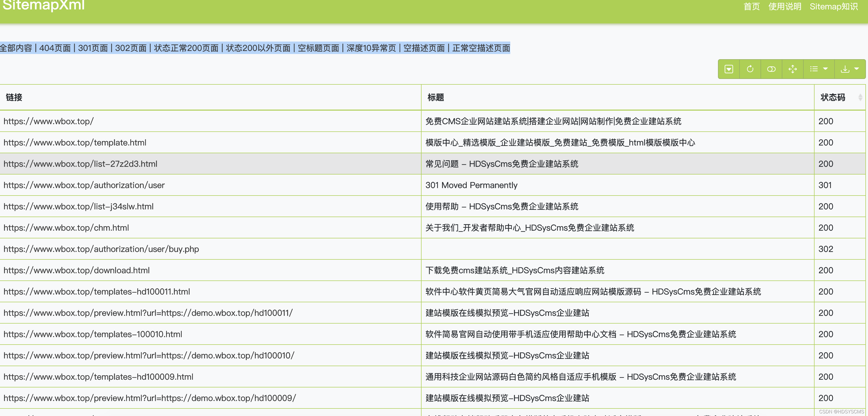This screenshot has height=416, width=868.
Task: Select the 404页面 filter
Action: point(55,48)
